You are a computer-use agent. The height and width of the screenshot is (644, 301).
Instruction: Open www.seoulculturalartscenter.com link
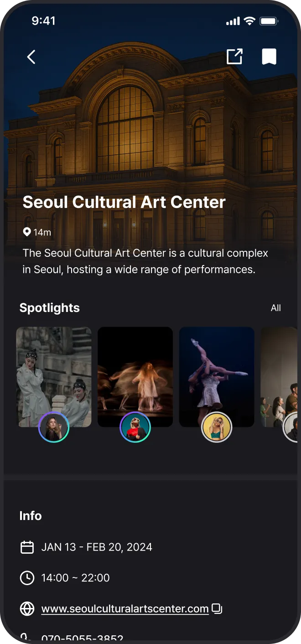(125, 609)
